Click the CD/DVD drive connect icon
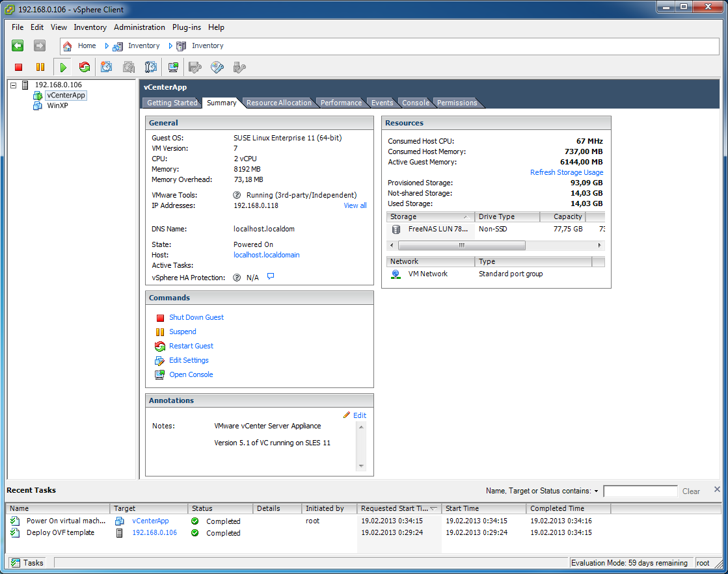This screenshot has width=728, height=574. [x=217, y=68]
